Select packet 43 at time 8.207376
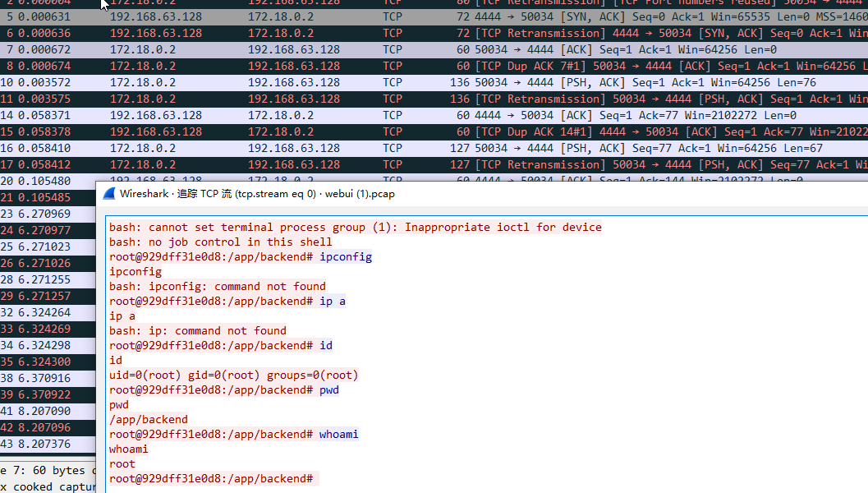 click(x=48, y=445)
